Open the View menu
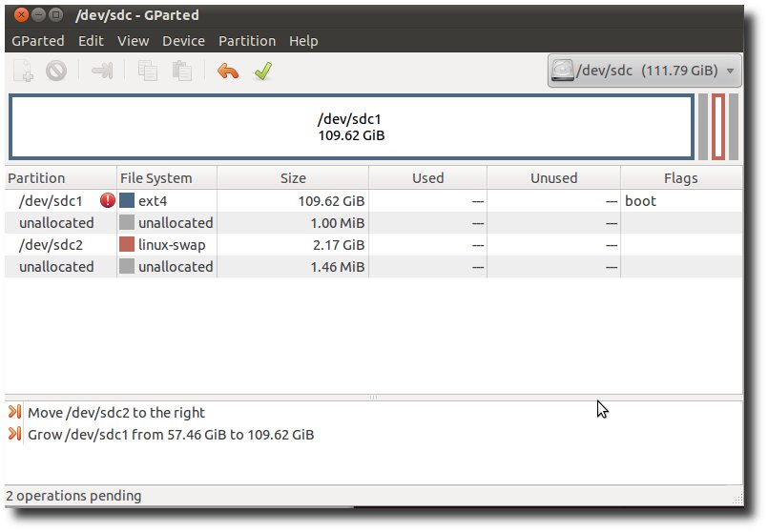 [x=133, y=41]
